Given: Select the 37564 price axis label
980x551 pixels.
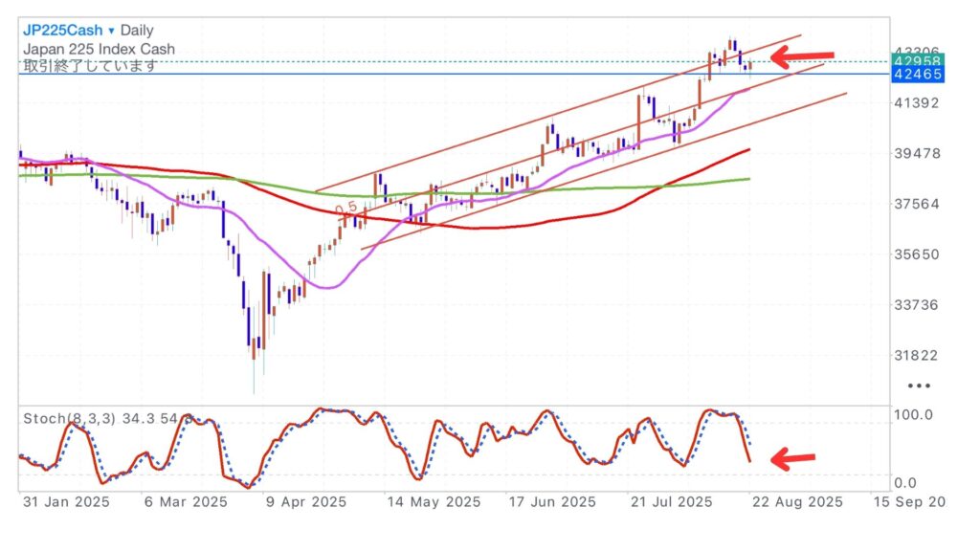Looking at the screenshot, I should (x=916, y=205).
